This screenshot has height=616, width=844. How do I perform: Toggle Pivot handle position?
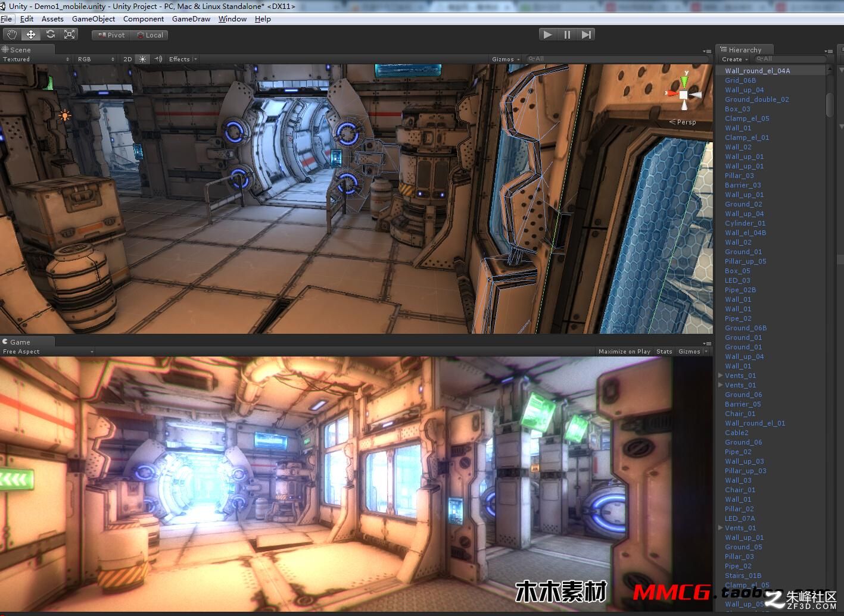coord(111,35)
